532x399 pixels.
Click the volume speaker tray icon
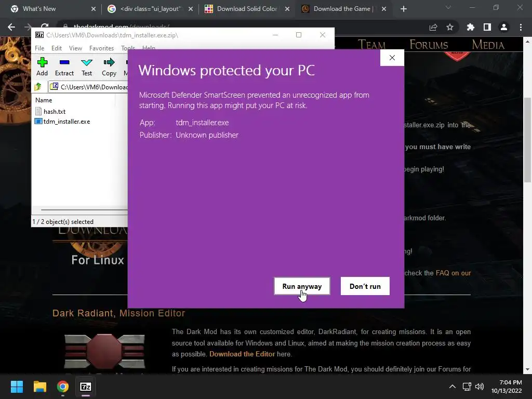tap(480, 387)
